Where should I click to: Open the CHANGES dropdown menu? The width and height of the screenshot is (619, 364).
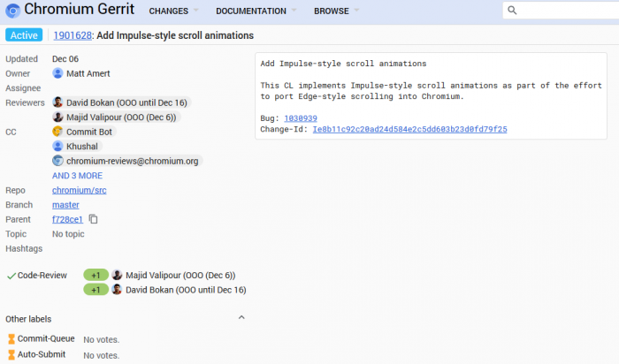173,11
